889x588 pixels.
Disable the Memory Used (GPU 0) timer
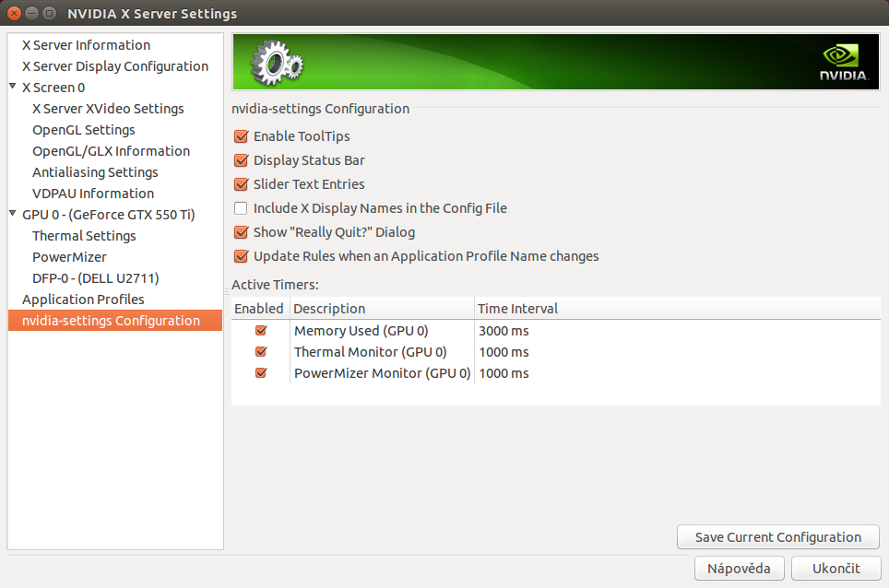(261, 330)
